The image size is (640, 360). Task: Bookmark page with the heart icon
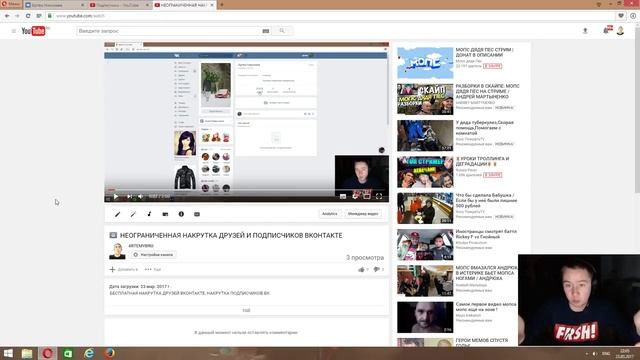(x=621, y=16)
